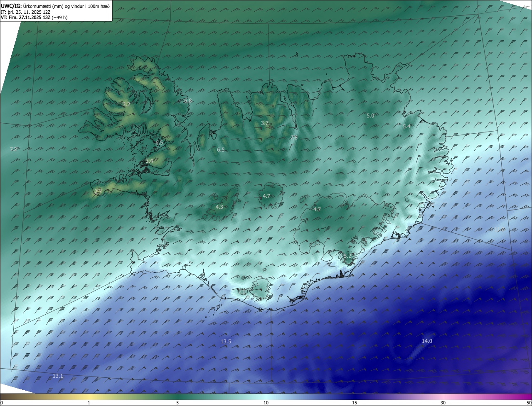Click the initial time 'IT: þri. 25. 11. 2025 12Z'
532x406 pixels.
click(26, 12)
